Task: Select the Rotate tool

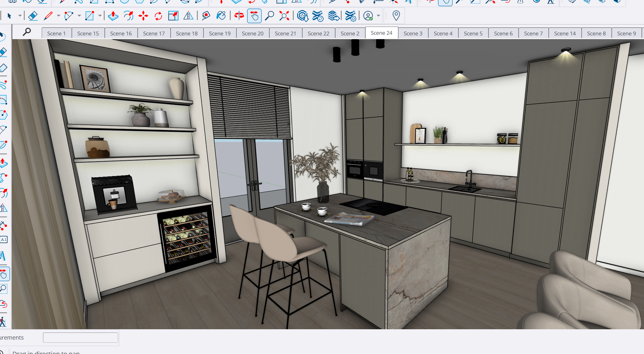Action: [158, 16]
